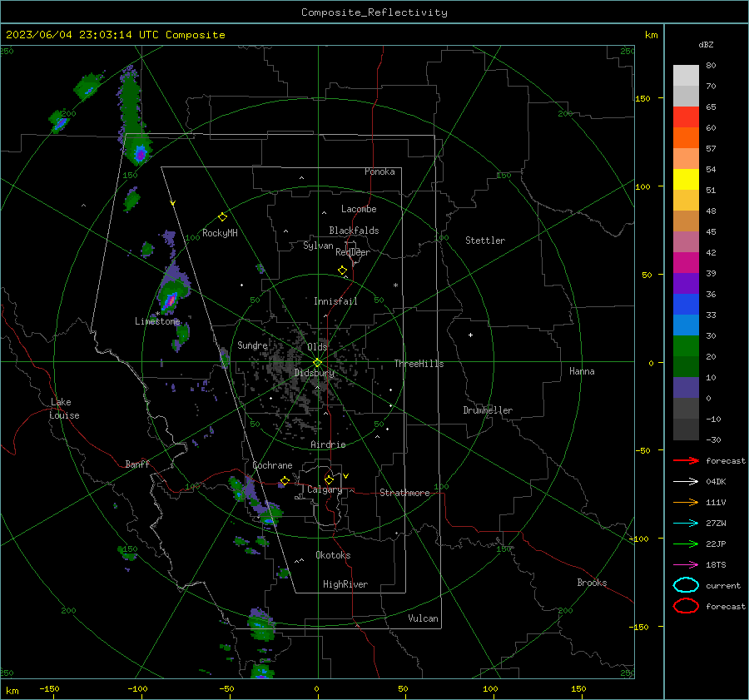Click the Banff label
749x700 pixels.
(137, 464)
